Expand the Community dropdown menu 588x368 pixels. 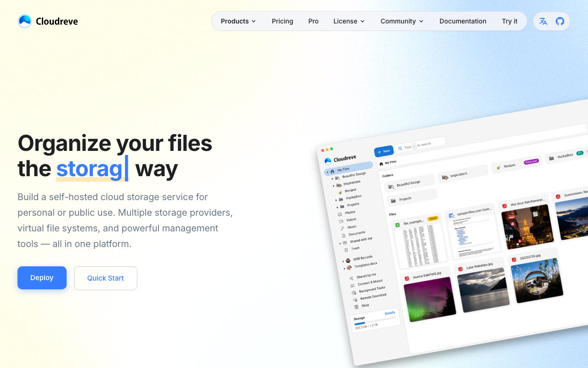pyautogui.click(x=402, y=21)
